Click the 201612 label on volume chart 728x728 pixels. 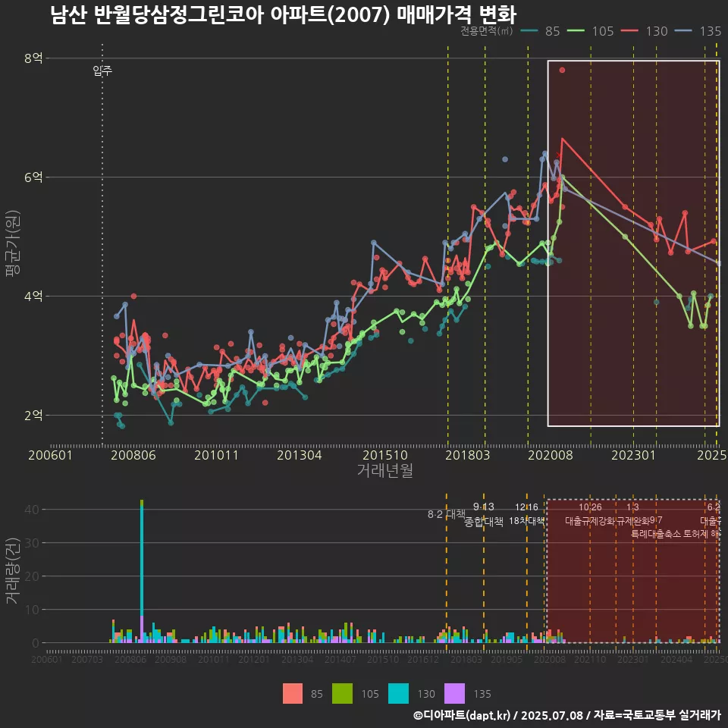423,659
